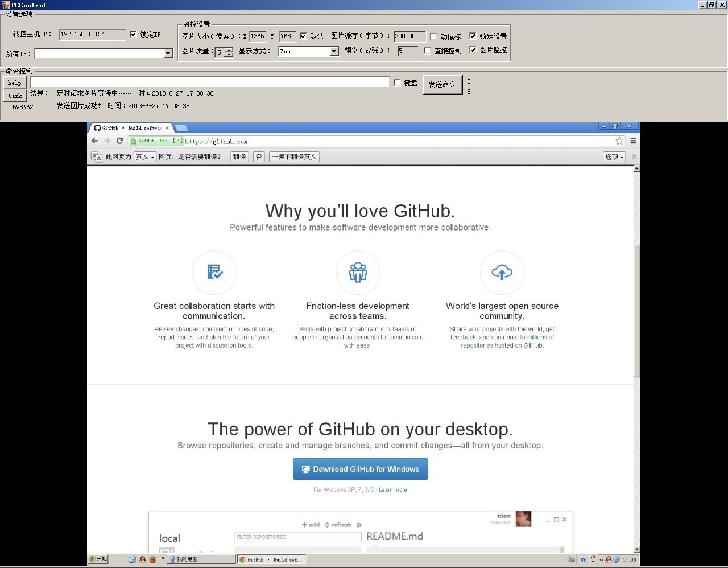
Task: Click FILTER REPOSITORIES search field
Action: coord(297,537)
